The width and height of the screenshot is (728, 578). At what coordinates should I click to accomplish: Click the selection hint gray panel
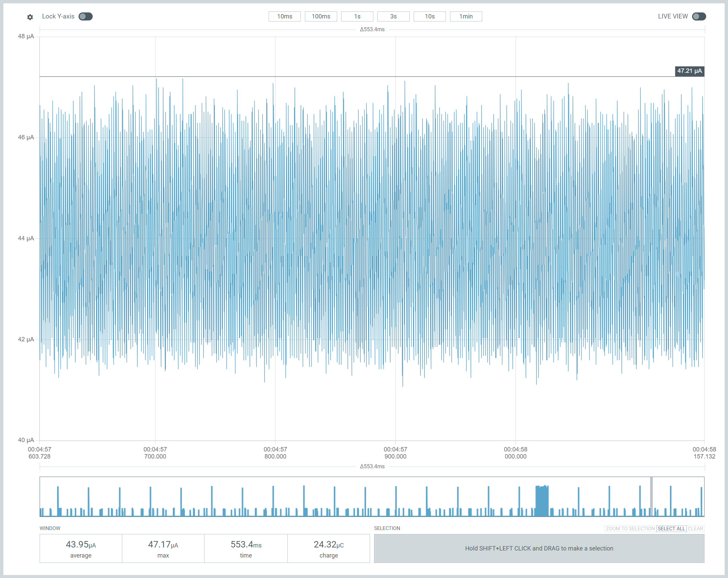[539, 548]
